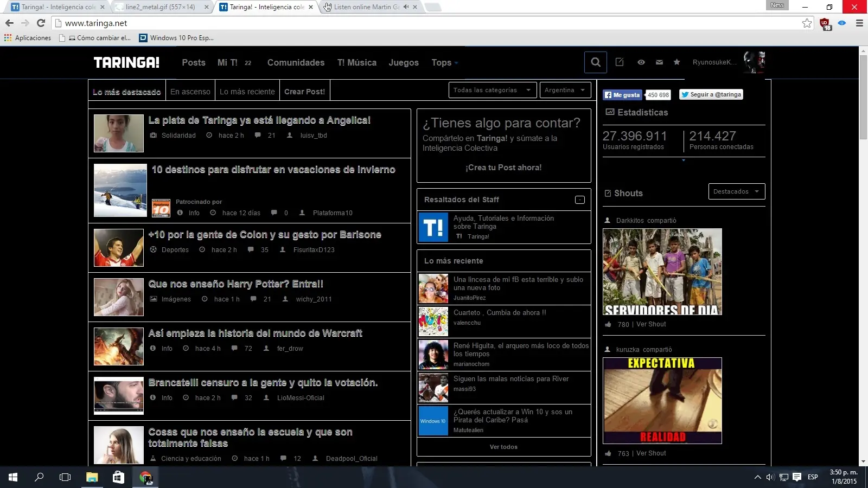This screenshot has width=868, height=488.
Task: Open user luisv_tbd profile link
Action: (x=314, y=136)
